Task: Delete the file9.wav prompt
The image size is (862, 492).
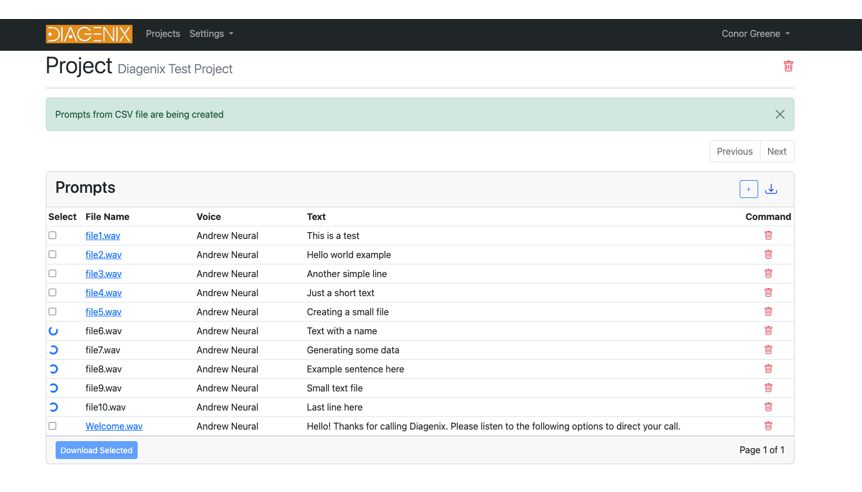Action: pos(768,388)
